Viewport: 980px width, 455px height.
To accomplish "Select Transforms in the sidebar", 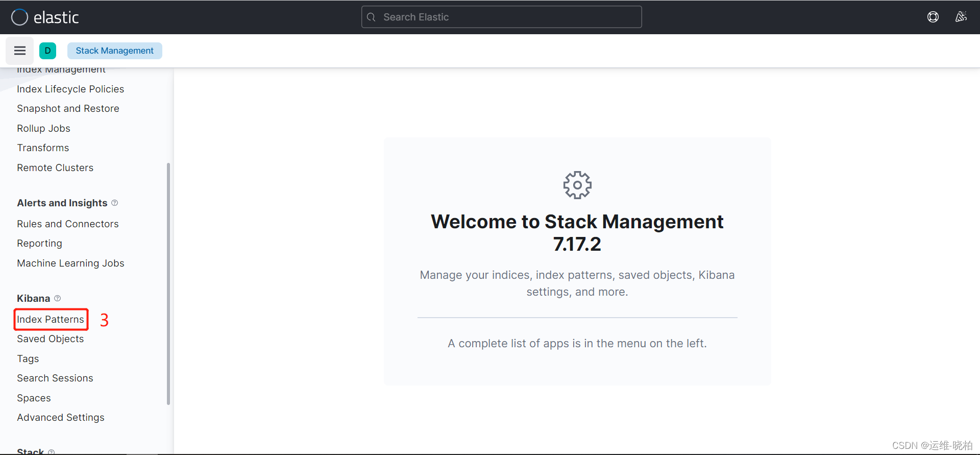I will [43, 148].
